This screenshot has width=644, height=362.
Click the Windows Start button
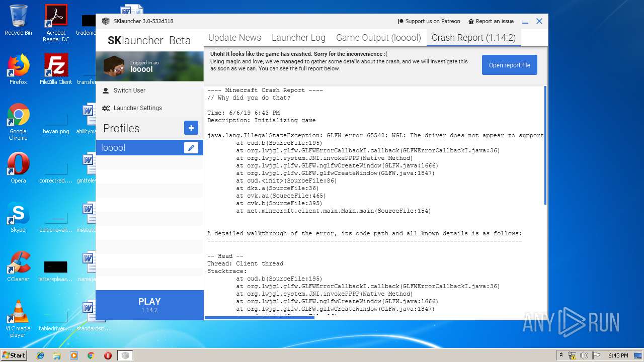(14, 355)
